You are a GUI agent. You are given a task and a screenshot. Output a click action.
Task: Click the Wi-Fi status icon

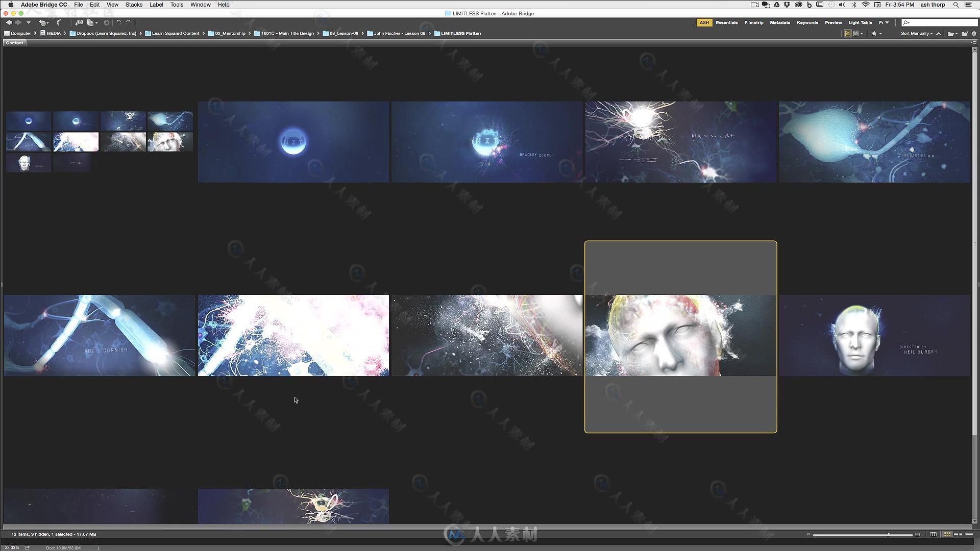(866, 5)
